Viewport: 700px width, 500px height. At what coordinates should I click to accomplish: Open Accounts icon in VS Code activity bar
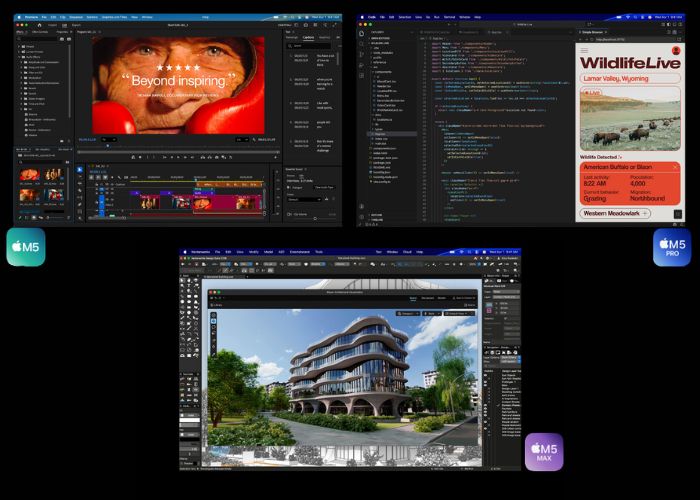click(x=362, y=206)
